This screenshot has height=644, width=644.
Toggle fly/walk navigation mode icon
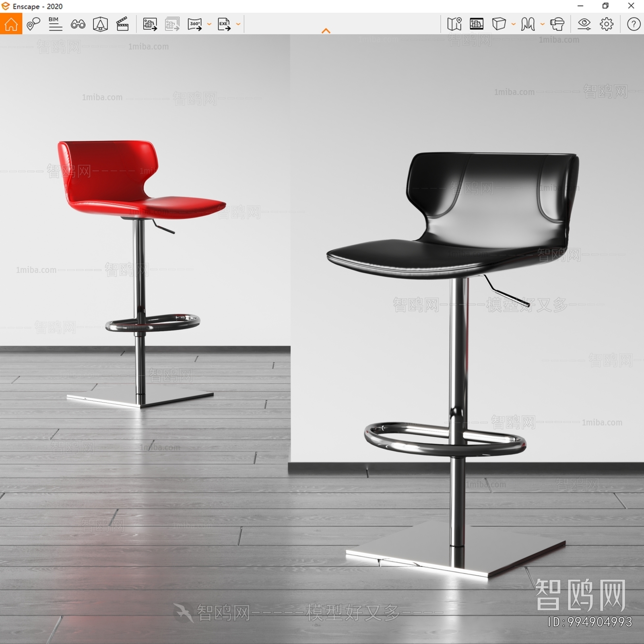point(528,24)
